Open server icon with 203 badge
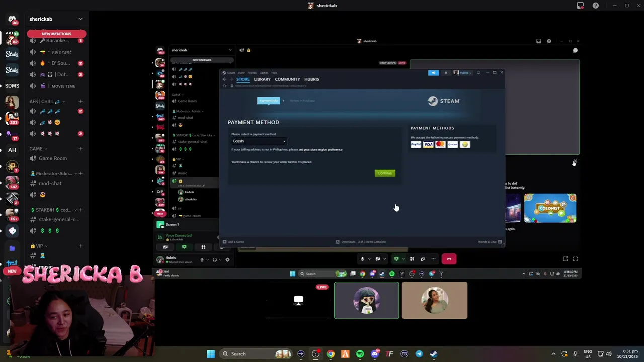The height and width of the screenshot is (362, 644). pyautogui.click(x=12, y=119)
